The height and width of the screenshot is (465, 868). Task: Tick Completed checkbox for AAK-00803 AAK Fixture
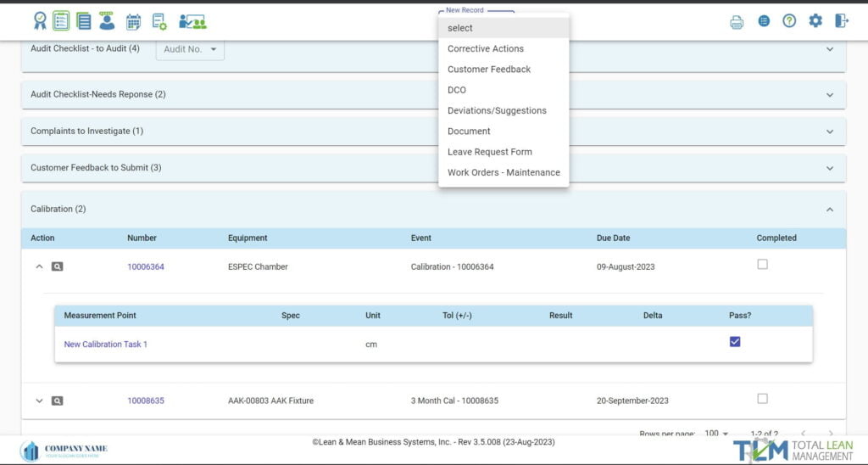pos(762,399)
